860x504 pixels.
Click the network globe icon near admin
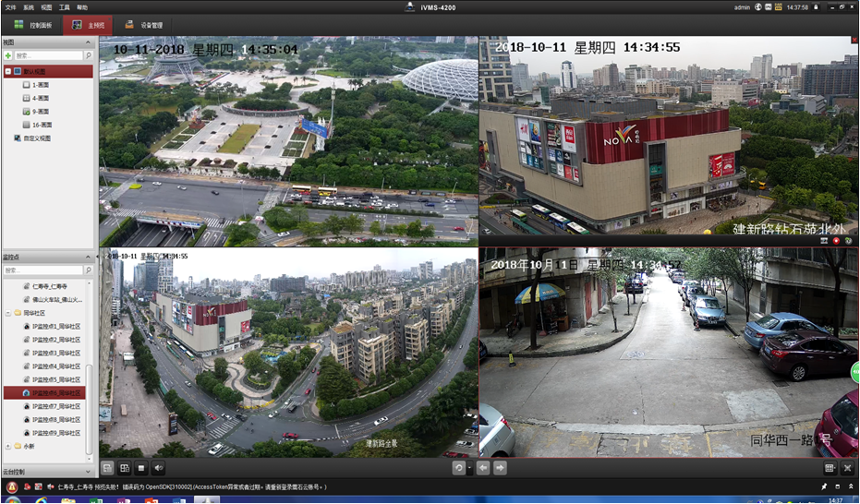[759, 7]
